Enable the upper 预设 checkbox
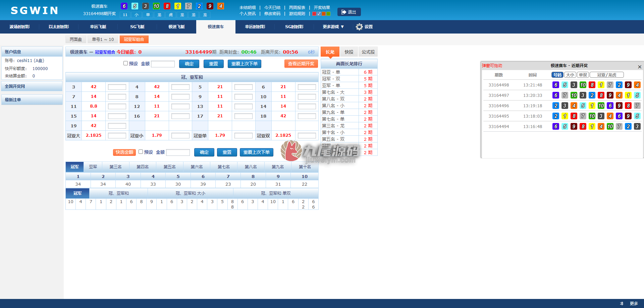 (125, 63)
